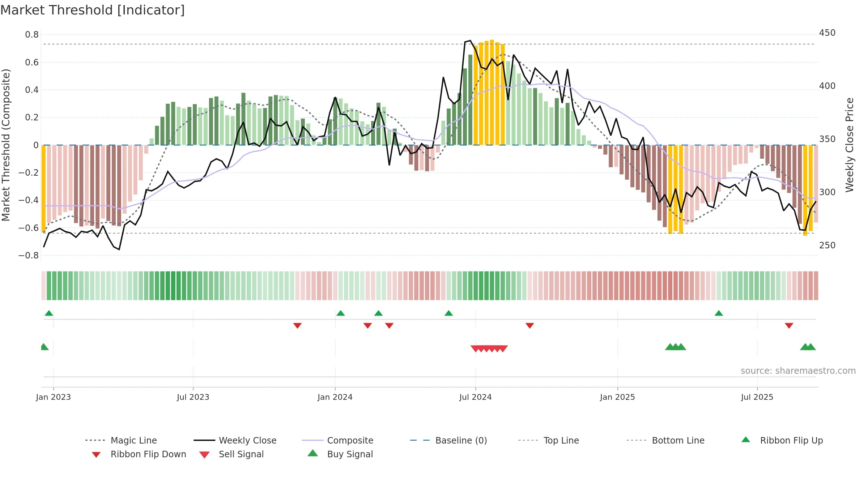Screen dimensions: 868x488
Task: Click the −0.6 tick on left axis
Action: [29, 228]
